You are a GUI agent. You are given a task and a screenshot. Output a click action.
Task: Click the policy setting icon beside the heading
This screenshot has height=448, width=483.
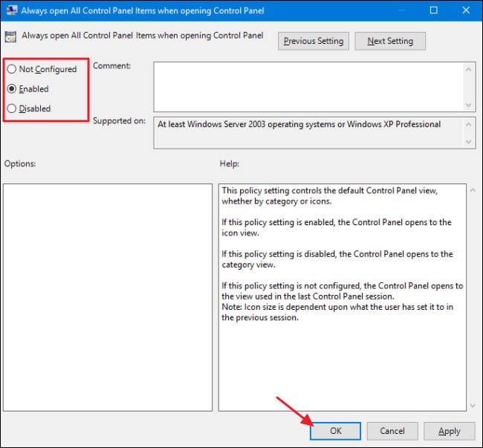tap(10, 36)
